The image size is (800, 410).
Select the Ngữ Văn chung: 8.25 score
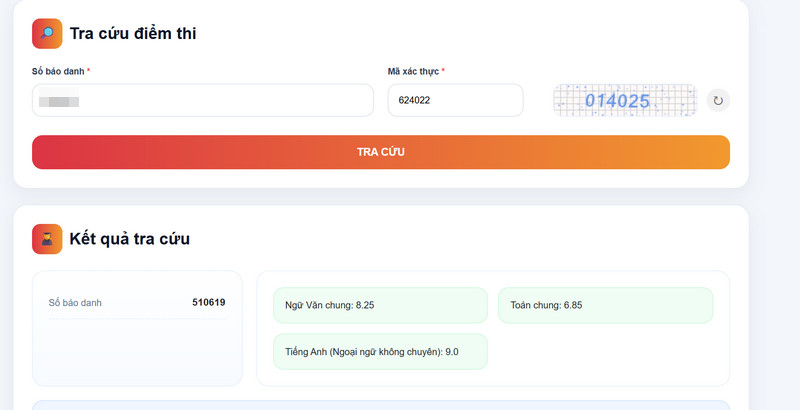380,305
